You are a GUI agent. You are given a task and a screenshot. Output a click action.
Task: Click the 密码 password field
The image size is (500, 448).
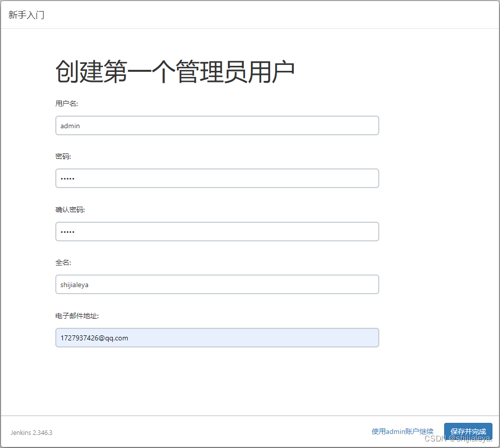[x=216, y=178]
